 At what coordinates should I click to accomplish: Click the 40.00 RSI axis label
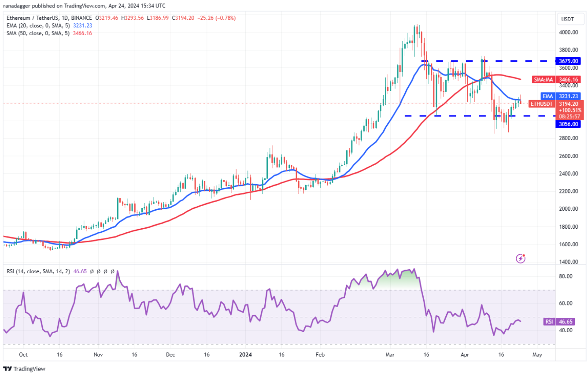pyautogui.click(x=566, y=330)
